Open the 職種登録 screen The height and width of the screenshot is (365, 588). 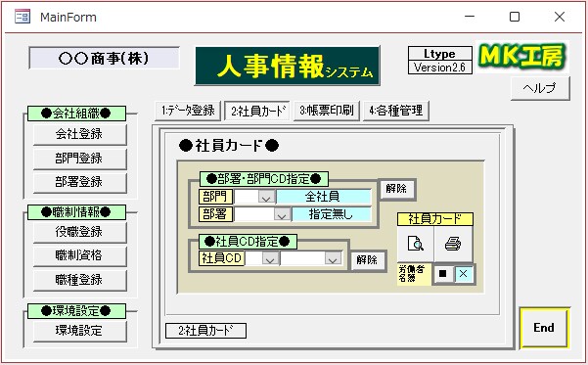(79, 280)
